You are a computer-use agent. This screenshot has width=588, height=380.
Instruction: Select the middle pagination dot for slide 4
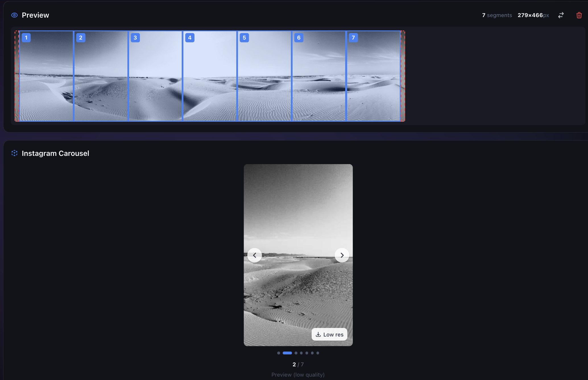[301, 353]
